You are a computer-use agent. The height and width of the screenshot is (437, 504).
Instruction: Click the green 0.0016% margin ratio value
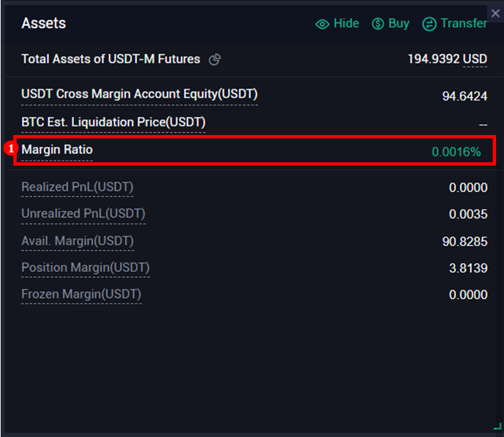(x=456, y=152)
